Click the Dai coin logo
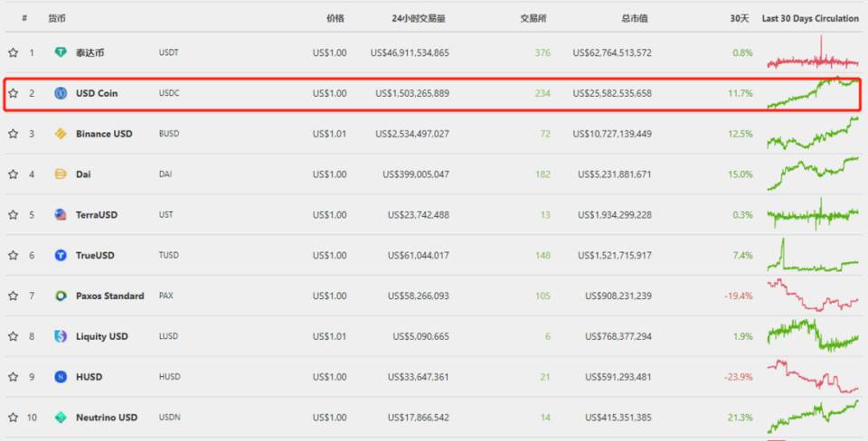Viewport: 868px width, 441px height. coord(61,174)
